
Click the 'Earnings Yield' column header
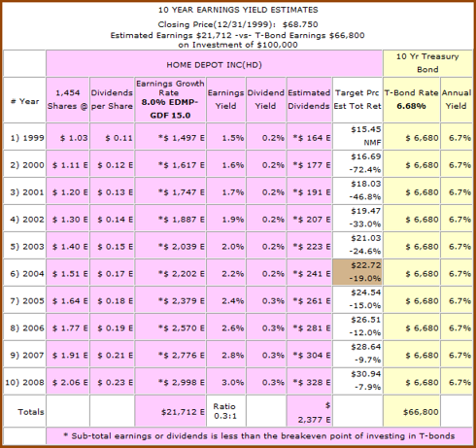click(225, 99)
